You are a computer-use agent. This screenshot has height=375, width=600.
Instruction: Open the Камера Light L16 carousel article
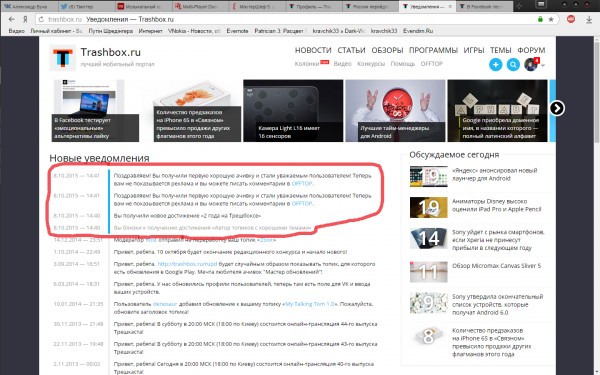tap(293, 111)
